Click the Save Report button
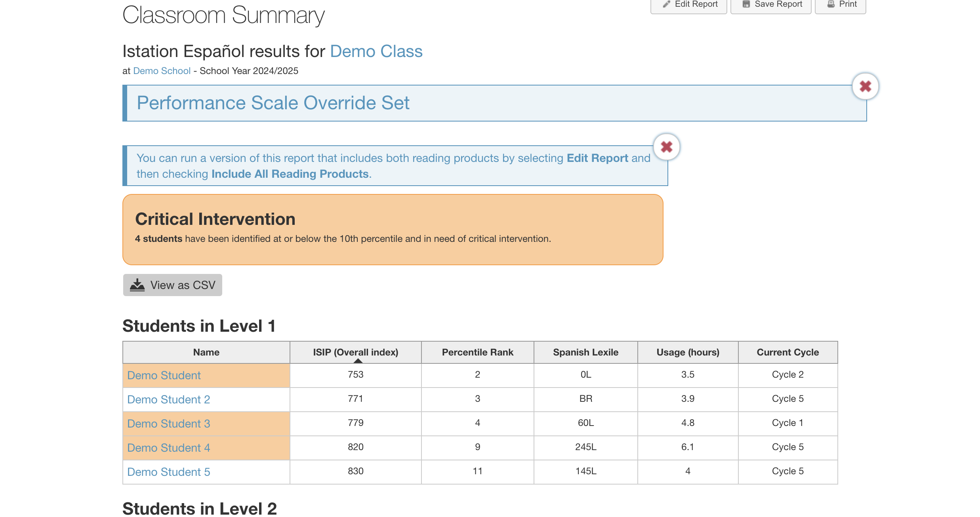The width and height of the screenshot is (980, 517). (x=770, y=4)
